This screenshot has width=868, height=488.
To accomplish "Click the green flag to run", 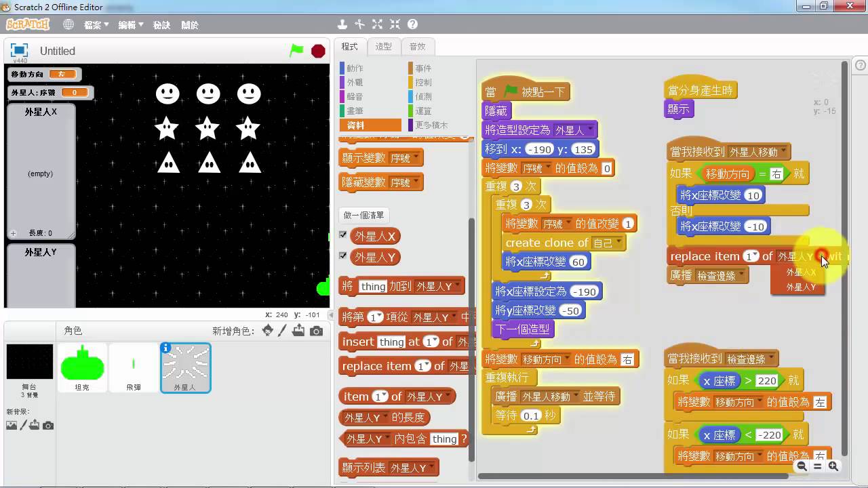I will click(296, 51).
